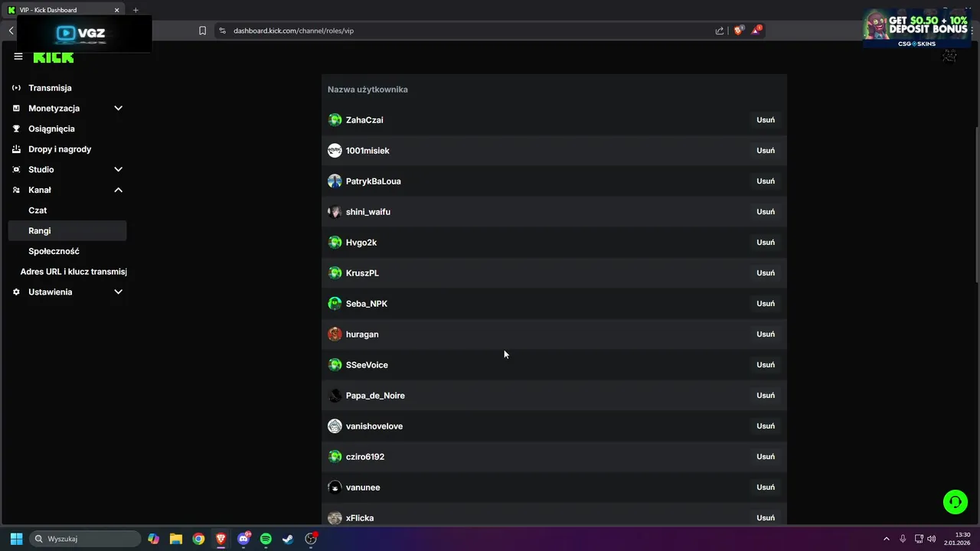Click the bookmark icon beside the URL
The height and width of the screenshot is (551, 980).
pos(202,31)
